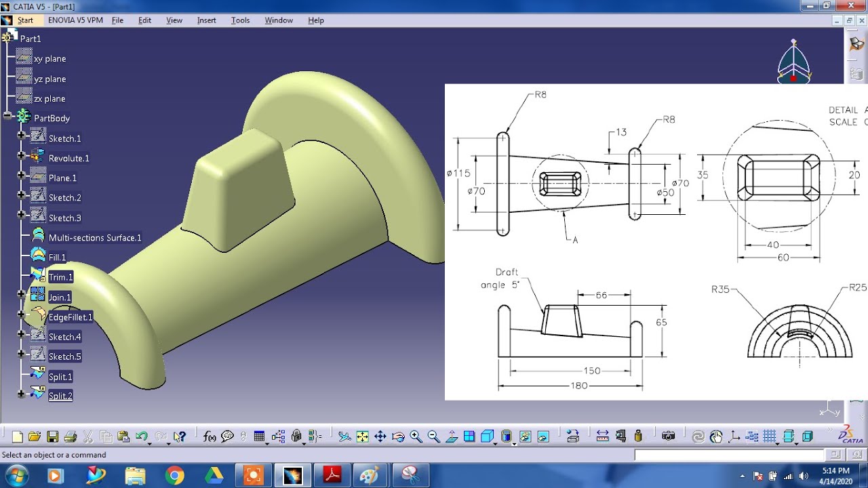Open the shading view mode dropdown arrow
Viewport: 868px width, 488px height.
pos(514,444)
